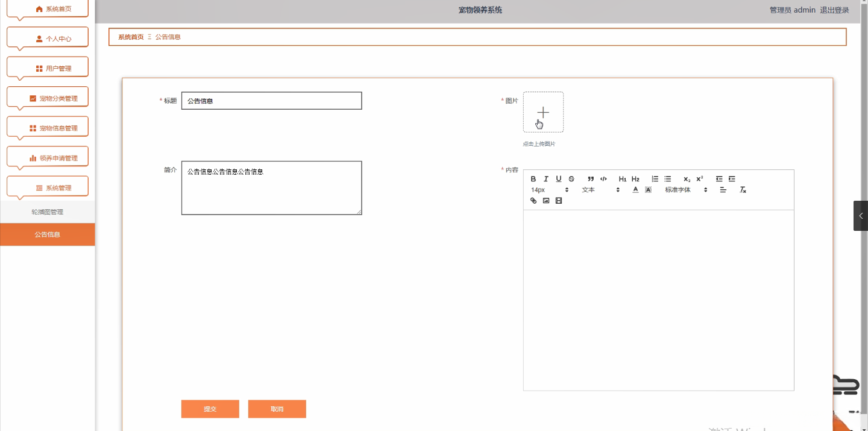
Task: Toggle underline formatting in editor
Action: [559, 179]
